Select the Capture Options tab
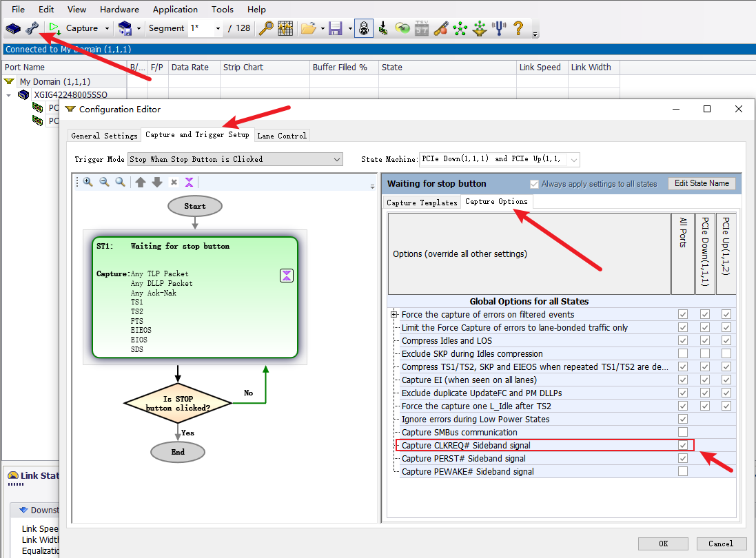The image size is (756, 558). (496, 201)
